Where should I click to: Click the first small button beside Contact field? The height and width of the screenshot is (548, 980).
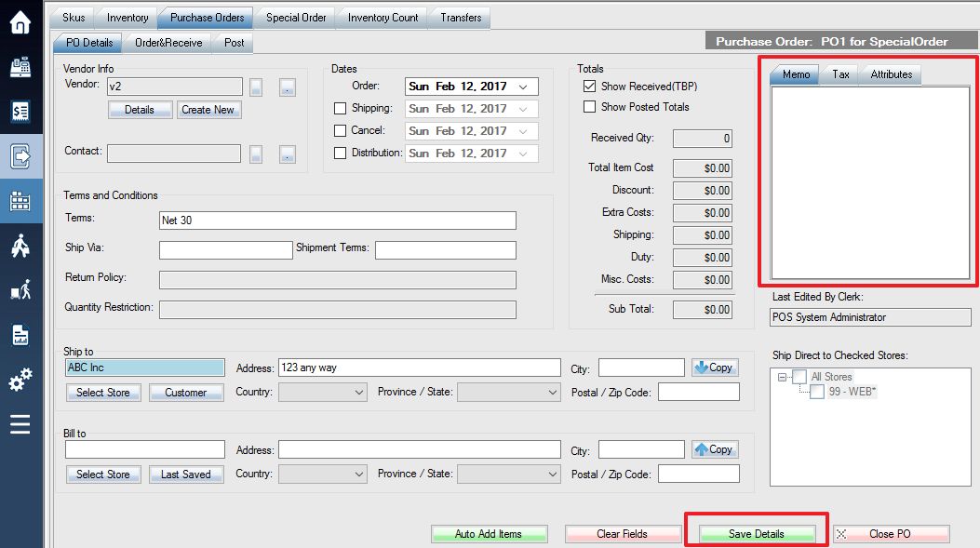[x=256, y=154]
